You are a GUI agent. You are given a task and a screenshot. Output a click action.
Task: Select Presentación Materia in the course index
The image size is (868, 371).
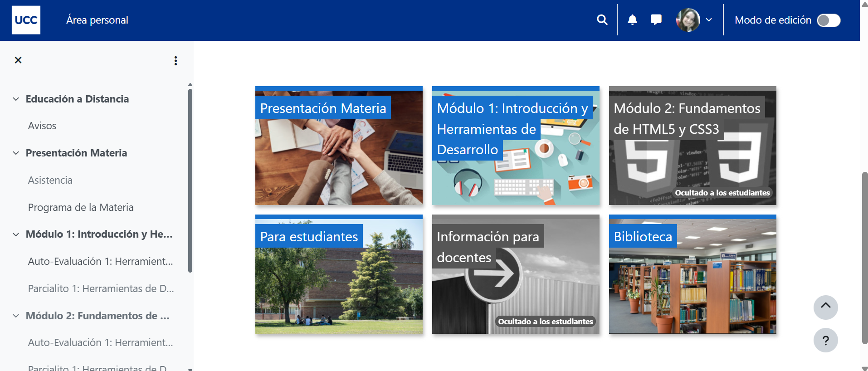pyautogui.click(x=76, y=153)
